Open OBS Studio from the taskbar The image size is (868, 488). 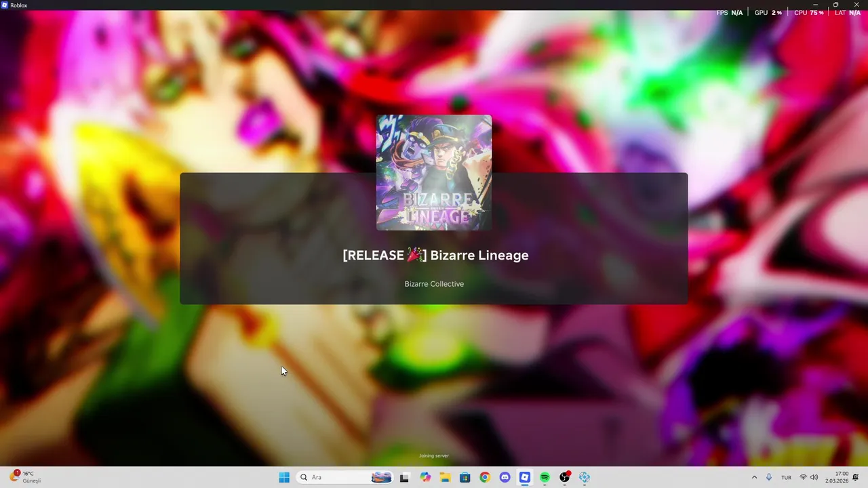pyautogui.click(x=564, y=477)
